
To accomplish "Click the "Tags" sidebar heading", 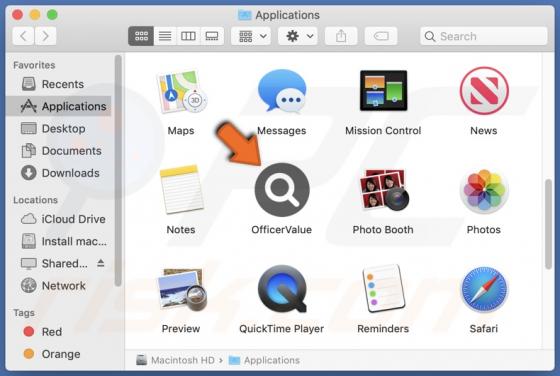I will 24,313.
